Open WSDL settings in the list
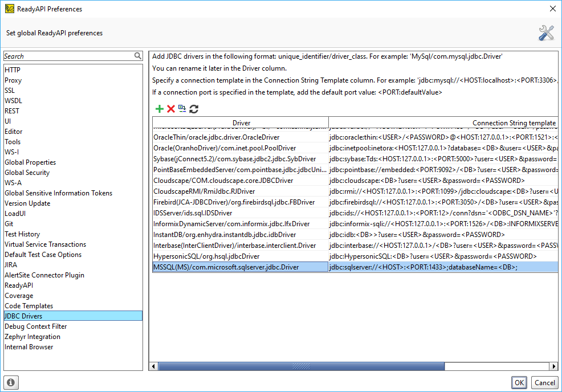The image size is (562, 392). pos(73,101)
